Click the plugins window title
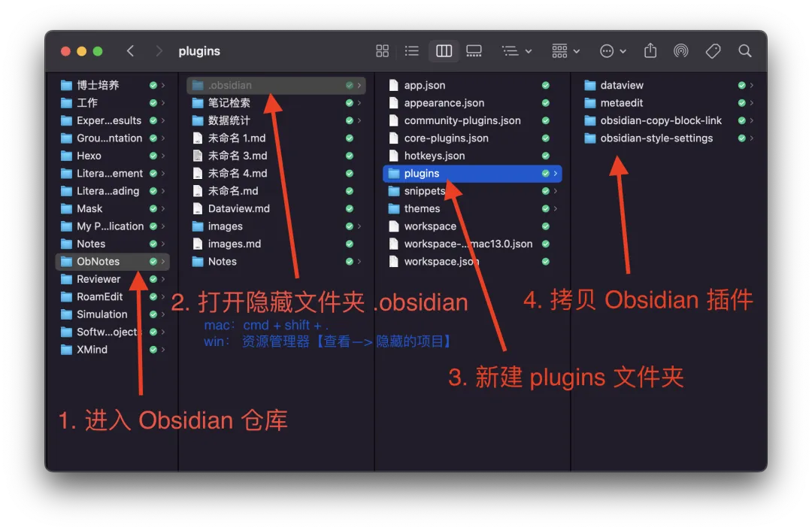The image size is (812, 531). [x=199, y=51]
